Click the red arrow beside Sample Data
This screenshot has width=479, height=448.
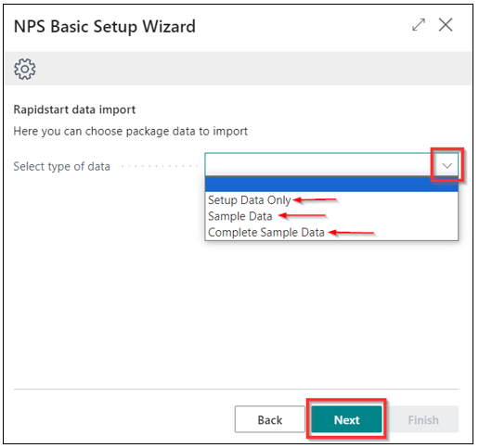(x=303, y=215)
